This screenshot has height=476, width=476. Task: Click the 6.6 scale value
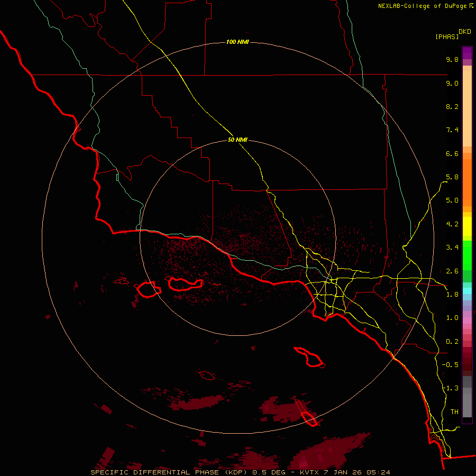(452, 153)
